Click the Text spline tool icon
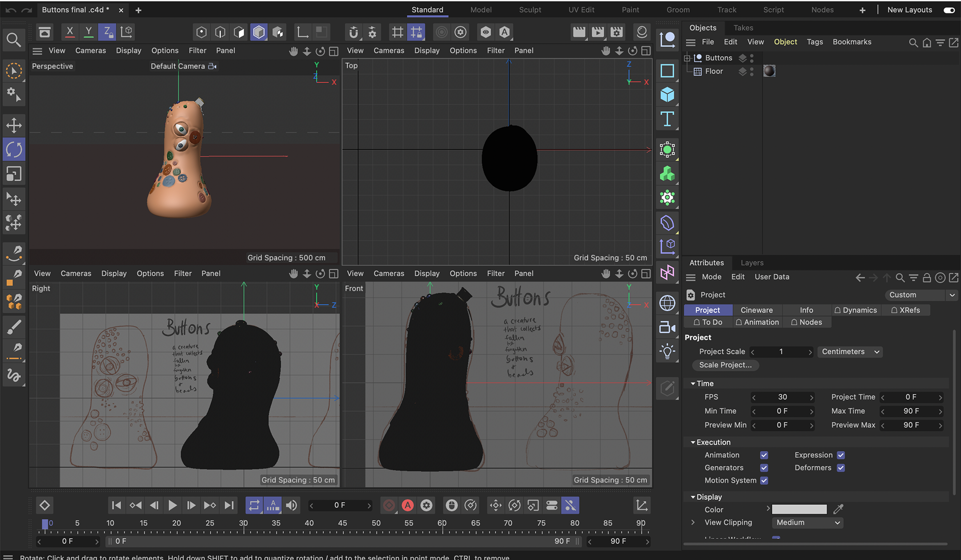961x560 pixels. [x=667, y=119]
